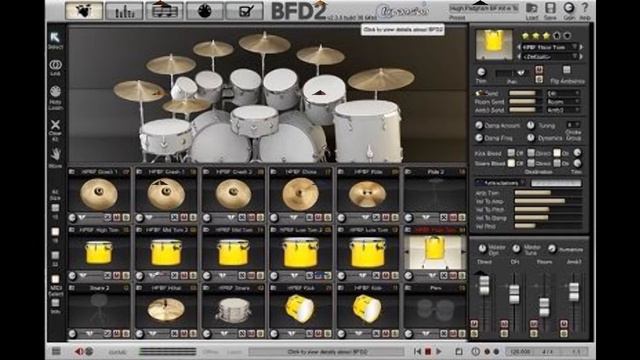Open the Amb3 send destination dropdown
640x360 pixels.
coord(563,110)
